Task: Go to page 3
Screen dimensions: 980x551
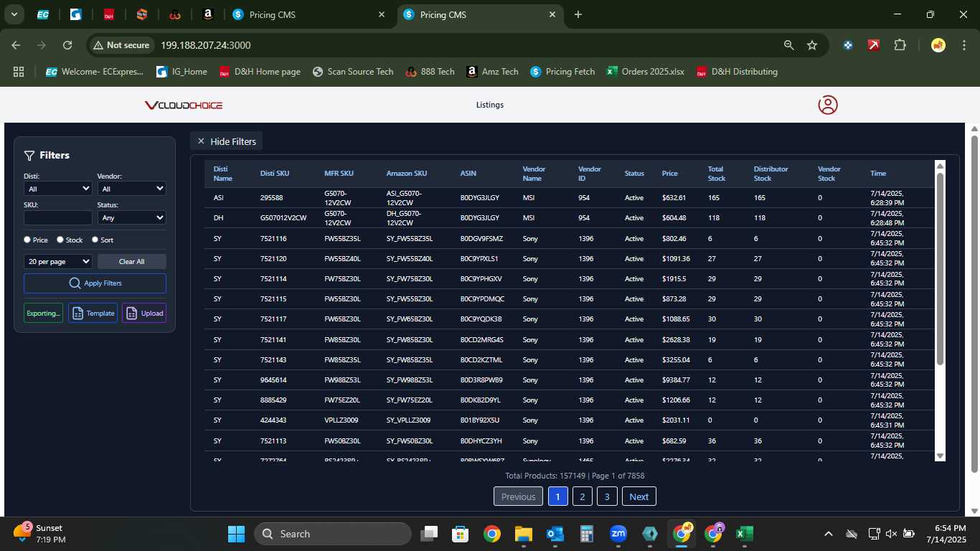Action: pos(607,496)
